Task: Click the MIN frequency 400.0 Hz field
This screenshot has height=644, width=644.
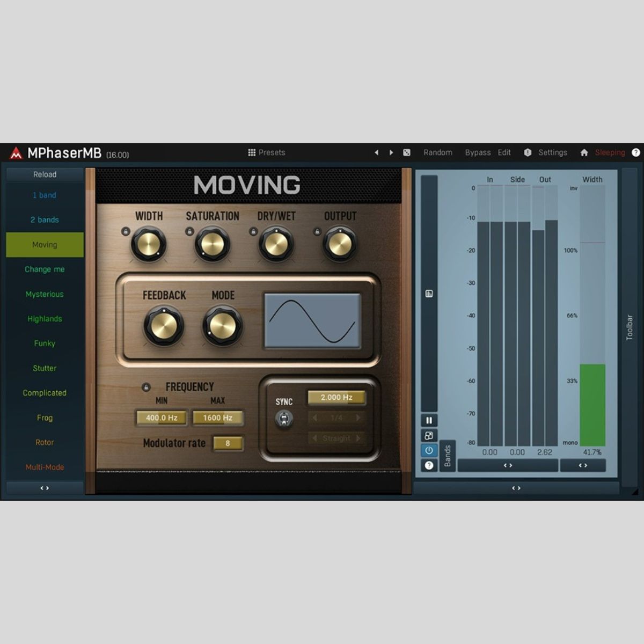Action: point(162,418)
